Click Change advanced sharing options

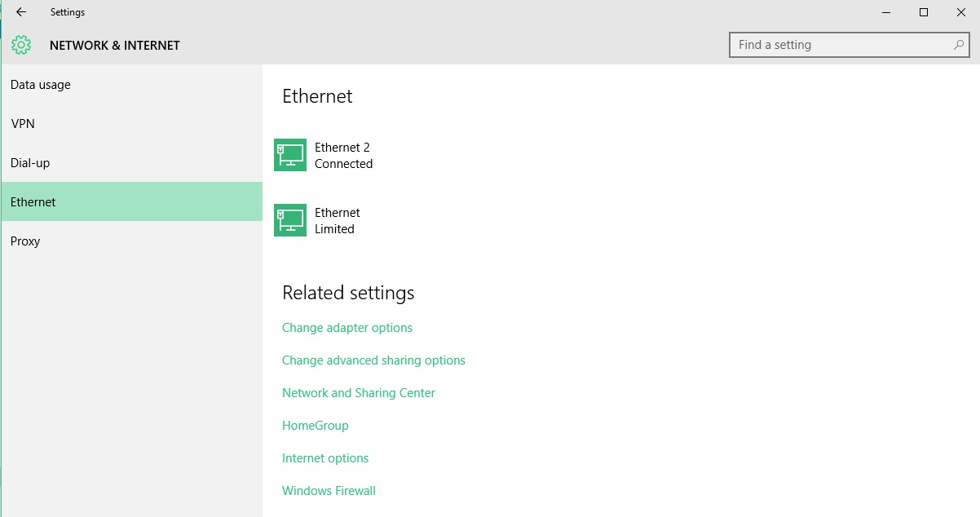pyautogui.click(x=373, y=360)
